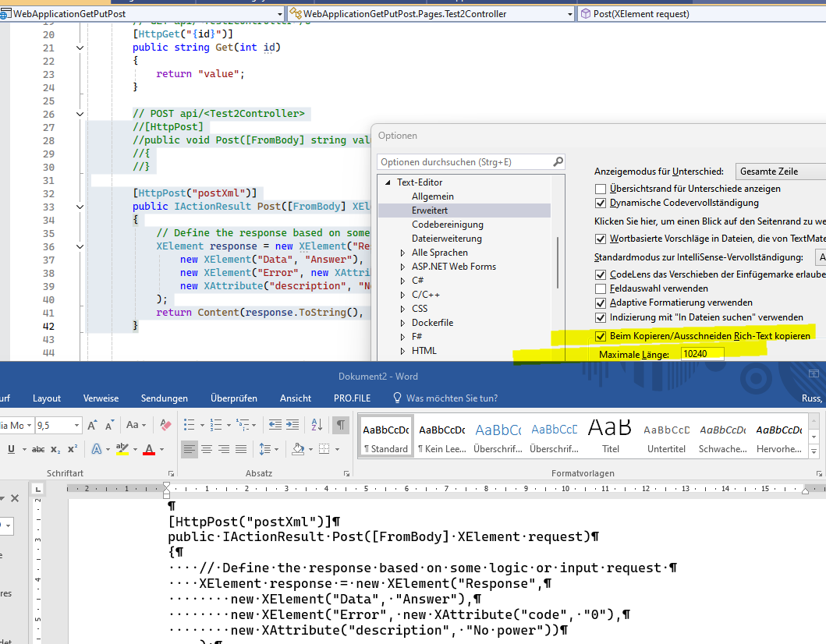
Task: Click the Underline formatting icon
Action: (12, 450)
